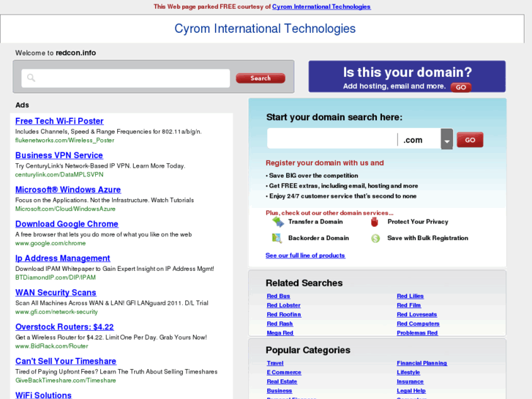532x399 pixels.
Task: Click the red Search button
Action: point(261,78)
